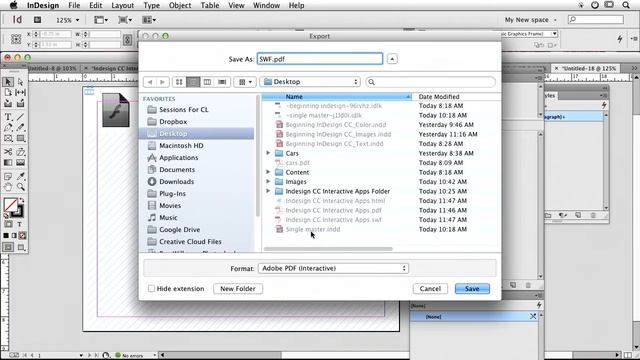Expand Indesign CC Interactive Apps Folder
This screenshot has height=360, width=640.
(x=268, y=191)
